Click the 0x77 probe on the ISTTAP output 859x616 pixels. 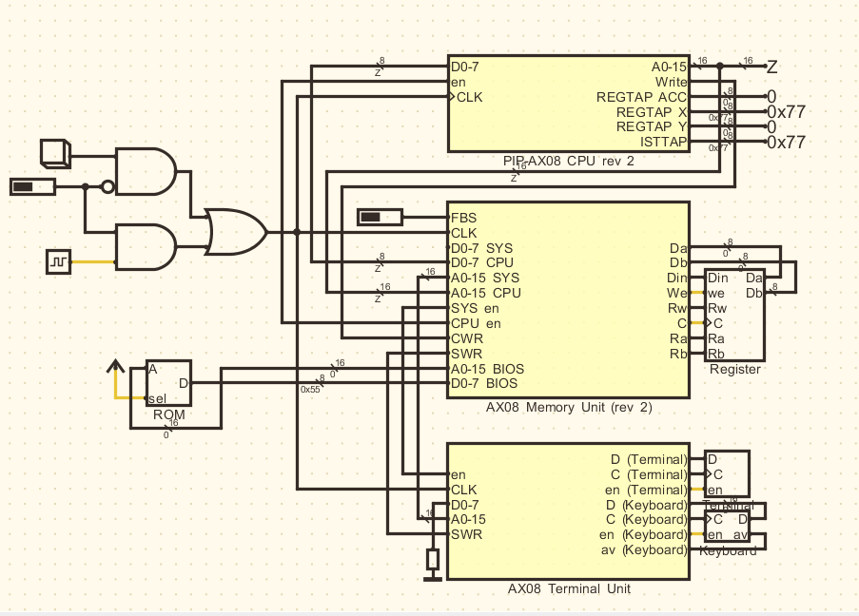pyautogui.click(x=786, y=143)
